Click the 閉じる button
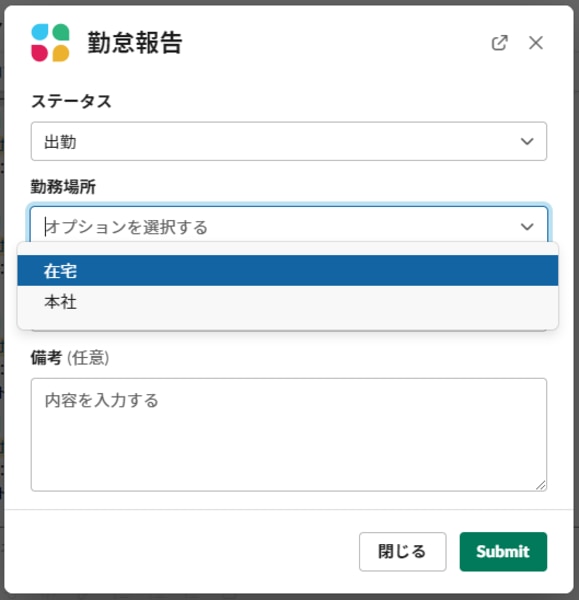579x600 pixels. pos(403,551)
